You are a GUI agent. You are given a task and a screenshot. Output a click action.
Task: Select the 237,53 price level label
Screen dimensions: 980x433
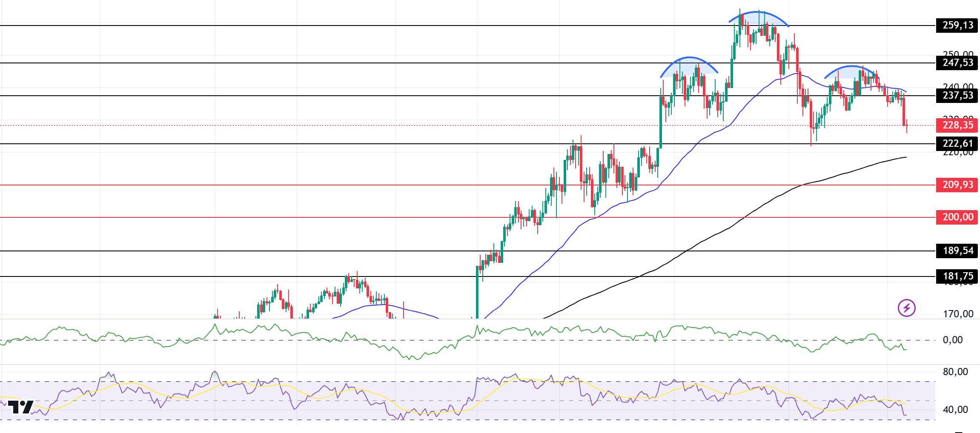[957, 96]
